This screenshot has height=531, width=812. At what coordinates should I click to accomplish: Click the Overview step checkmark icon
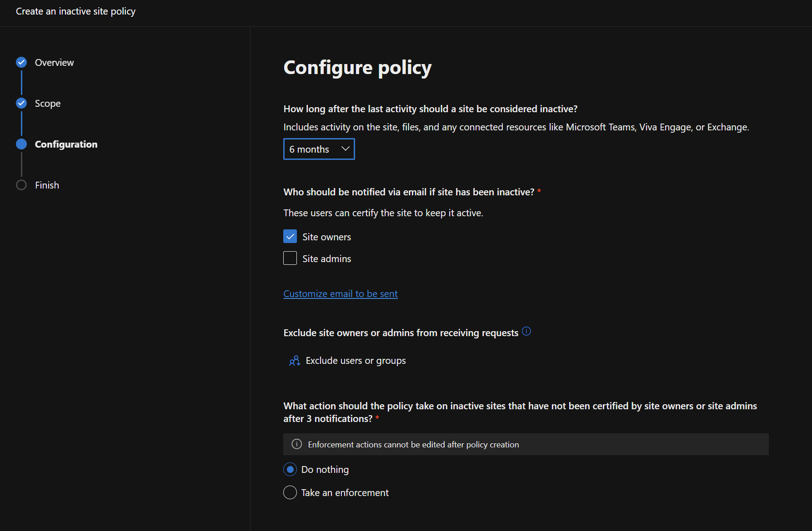[21, 62]
